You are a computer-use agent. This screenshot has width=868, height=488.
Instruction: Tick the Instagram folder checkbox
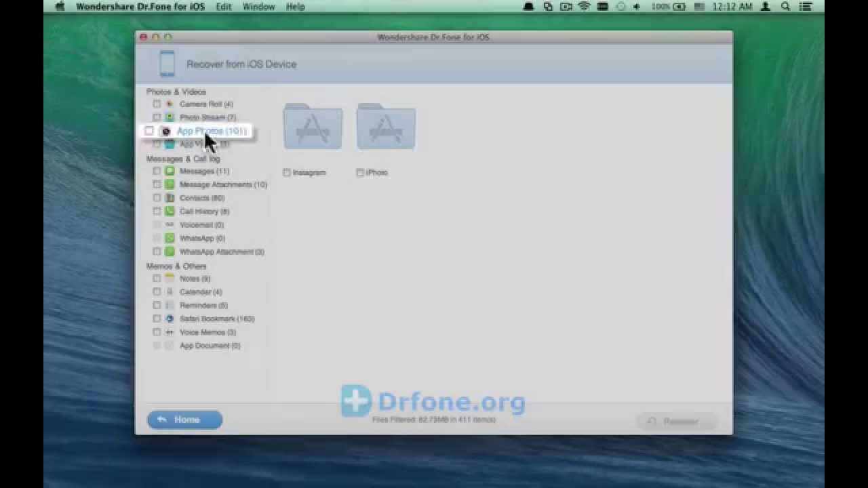287,173
